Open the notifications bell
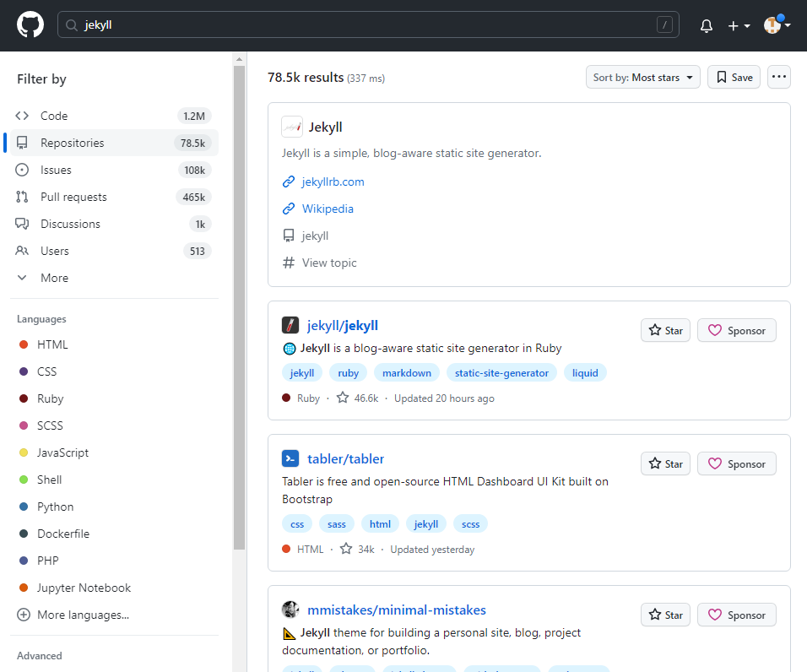807x672 pixels. coord(706,25)
